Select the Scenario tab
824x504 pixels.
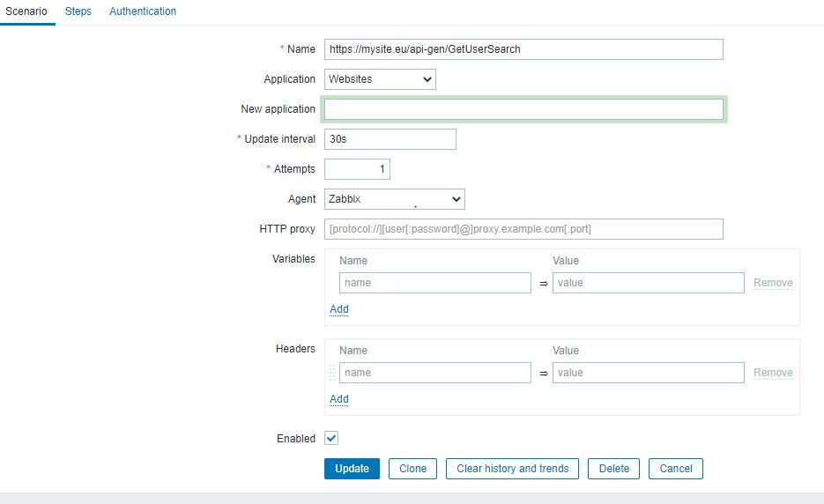(26, 11)
